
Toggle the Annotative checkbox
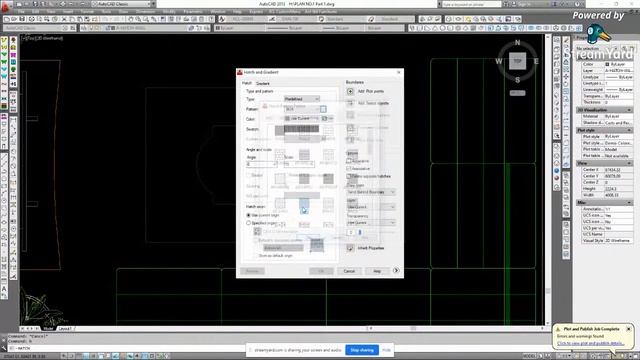coord(349,161)
